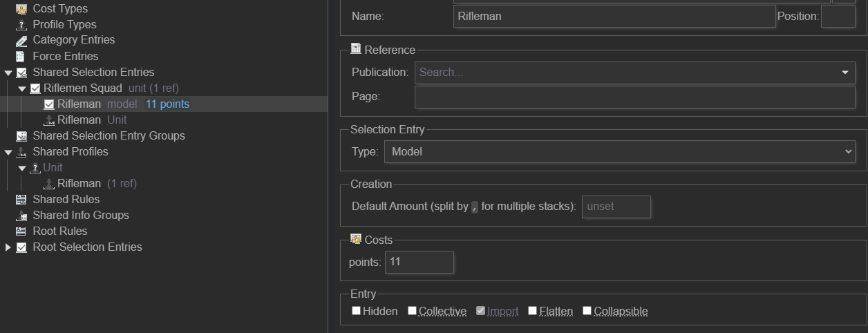868x333 pixels.
Task: Click the disabled Import checkbox
Action: pos(481,311)
